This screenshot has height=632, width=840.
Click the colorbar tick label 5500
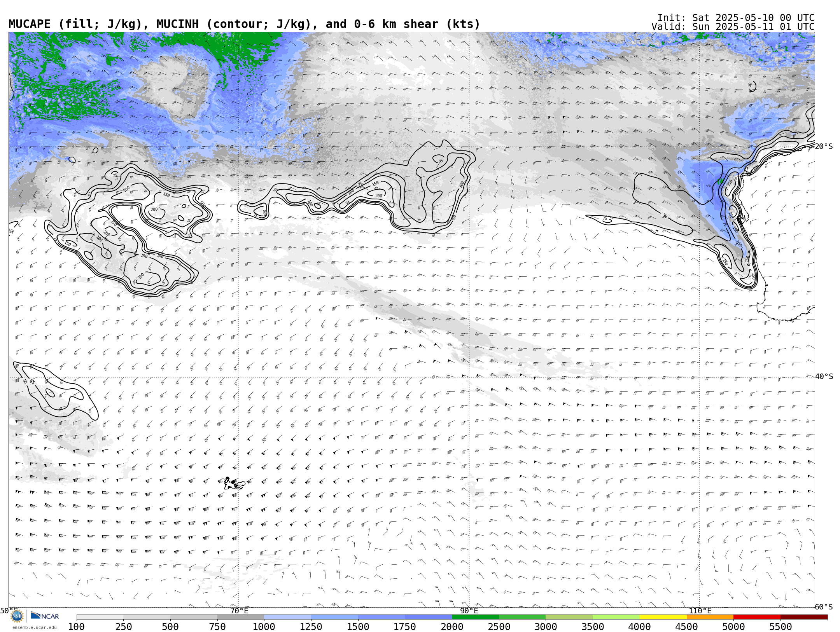pos(780,627)
